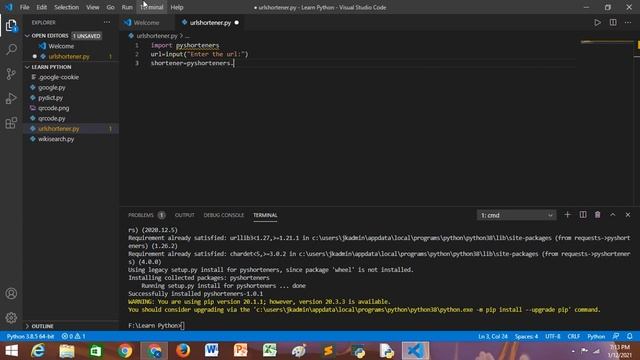
Task: Split the terminal panel
Action: point(582,215)
